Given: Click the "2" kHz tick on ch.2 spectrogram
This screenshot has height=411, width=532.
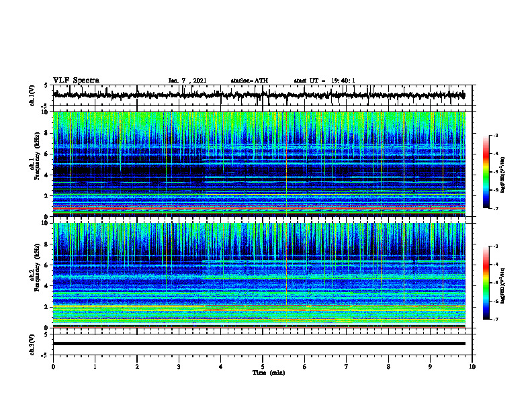Looking at the screenshot, I should pos(47,307).
